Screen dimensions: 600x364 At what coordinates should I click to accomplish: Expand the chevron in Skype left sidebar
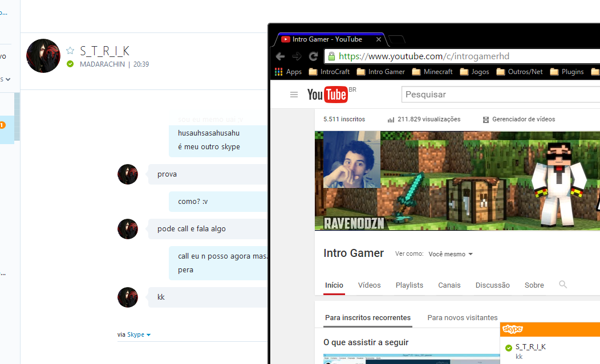coord(7,80)
